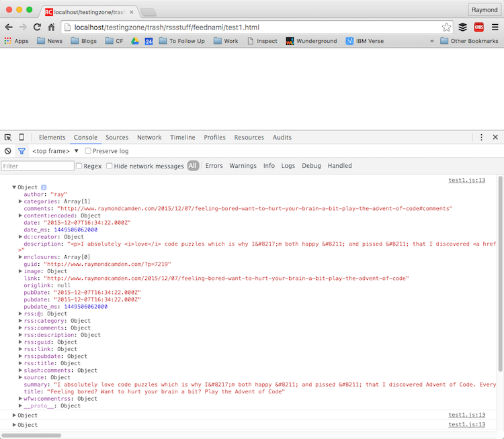Filter console by Errors
The image size is (504, 439).
(214, 166)
